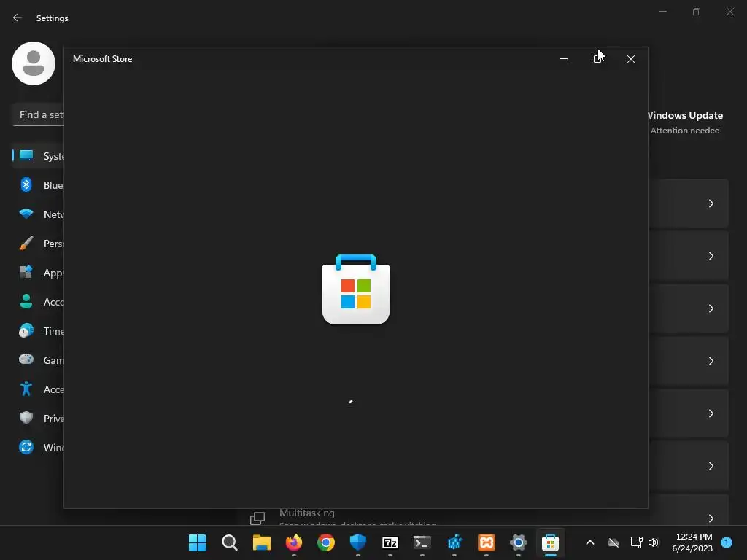Open the Network category with Wi-Fi icon
This screenshot has width=747, height=560.
[x=38, y=214]
